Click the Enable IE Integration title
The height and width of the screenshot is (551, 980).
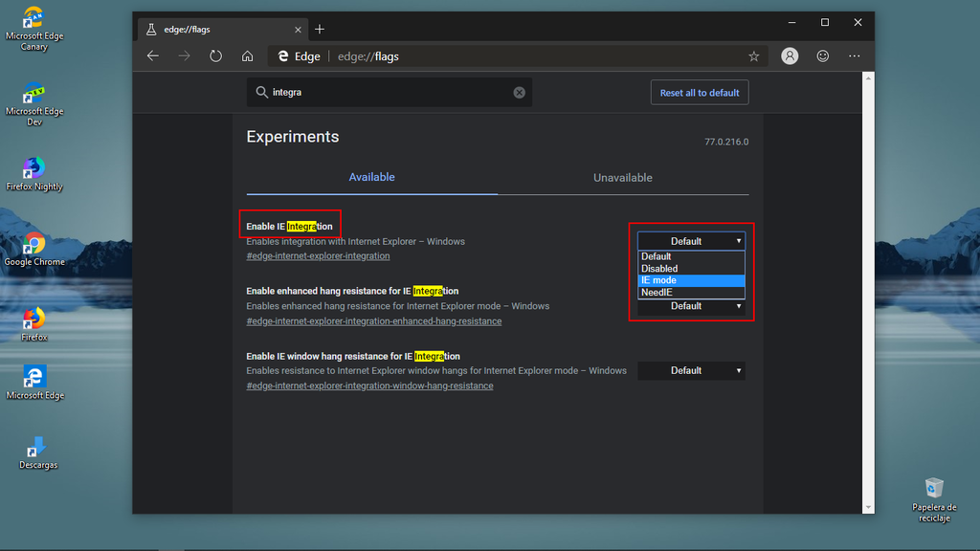pos(289,226)
